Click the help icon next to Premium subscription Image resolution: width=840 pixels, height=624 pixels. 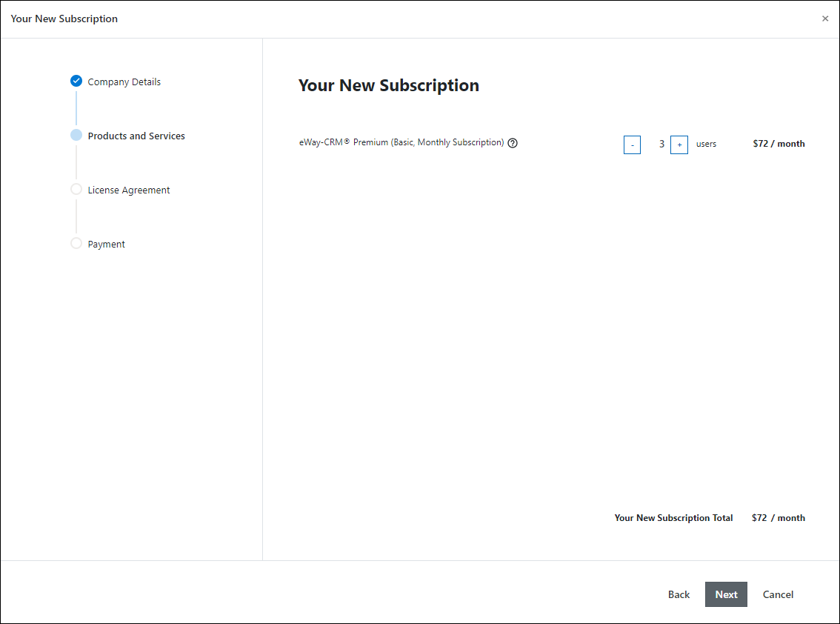pyautogui.click(x=513, y=143)
